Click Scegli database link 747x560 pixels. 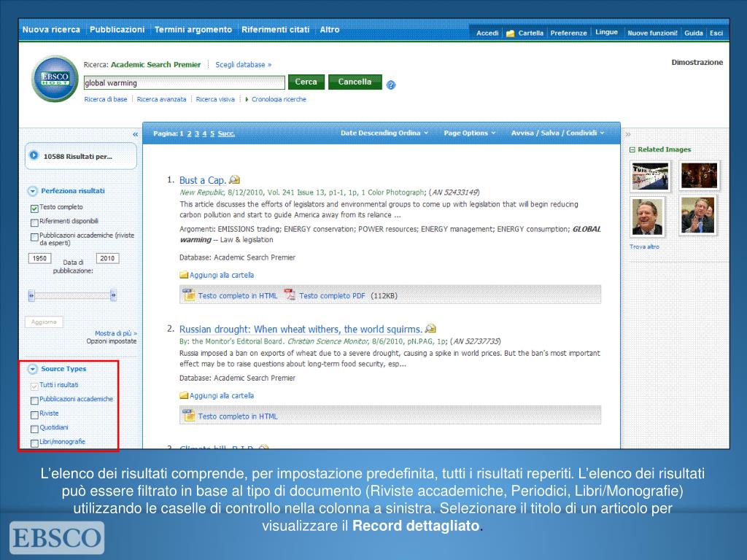tap(244, 65)
